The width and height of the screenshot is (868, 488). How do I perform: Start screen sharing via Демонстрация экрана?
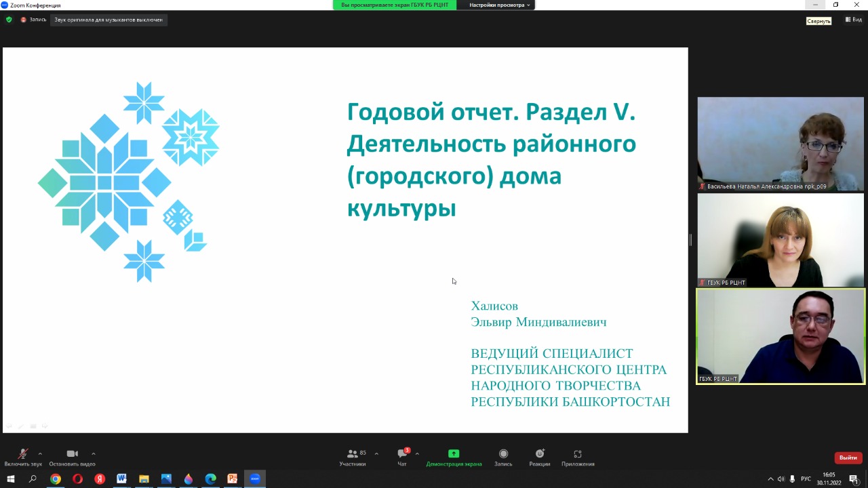(x=454, y=457)
